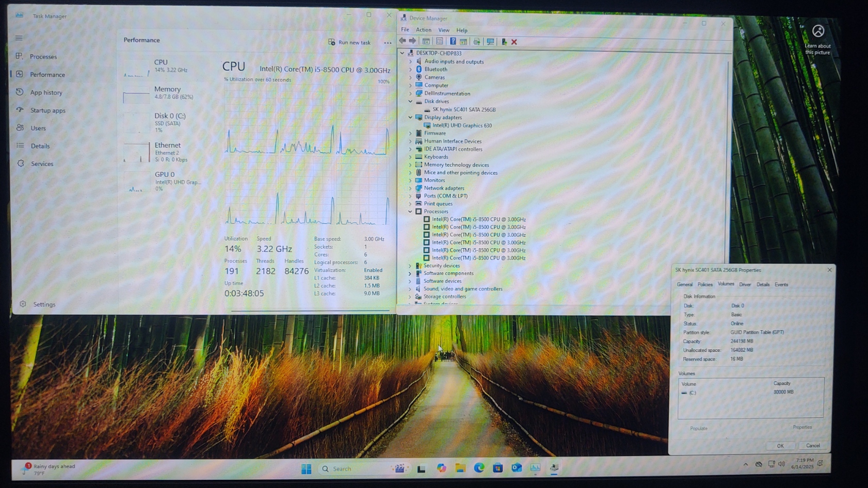This screenshot has height=488, width=868.
Task: Switch to the Driver tab in Properties
Action: [745, 285]
